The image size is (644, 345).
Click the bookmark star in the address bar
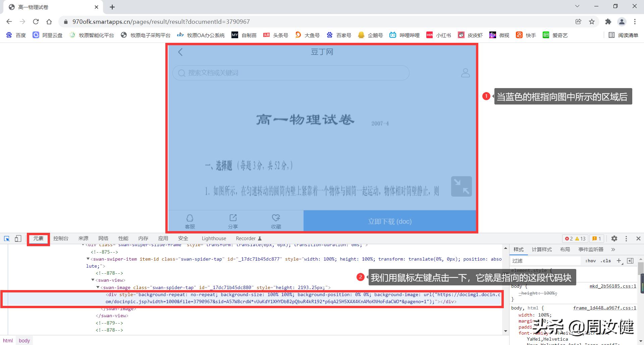point(592,21)
